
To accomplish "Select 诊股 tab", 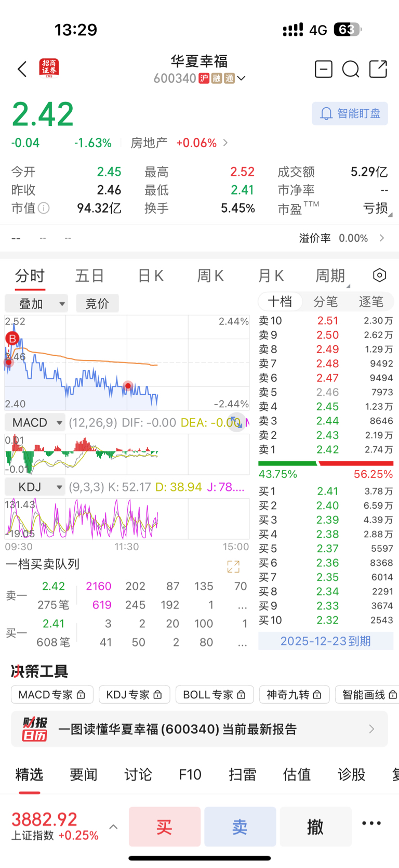I will 352,774.
